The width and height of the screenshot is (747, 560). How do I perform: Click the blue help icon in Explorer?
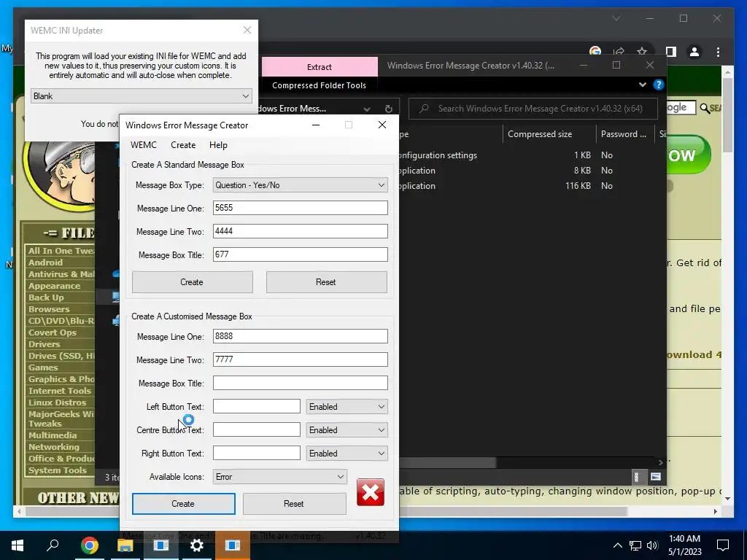[x=659, y=85]
